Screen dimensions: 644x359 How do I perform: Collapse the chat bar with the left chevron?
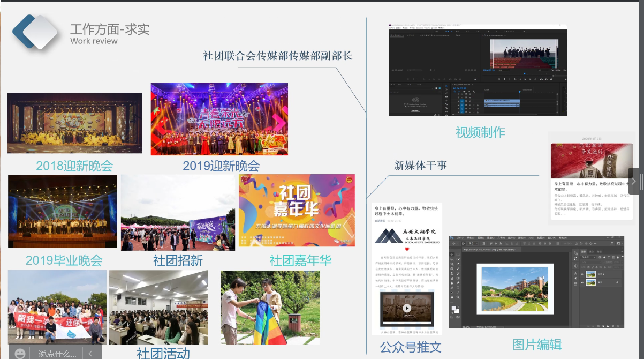coord(91,353)
